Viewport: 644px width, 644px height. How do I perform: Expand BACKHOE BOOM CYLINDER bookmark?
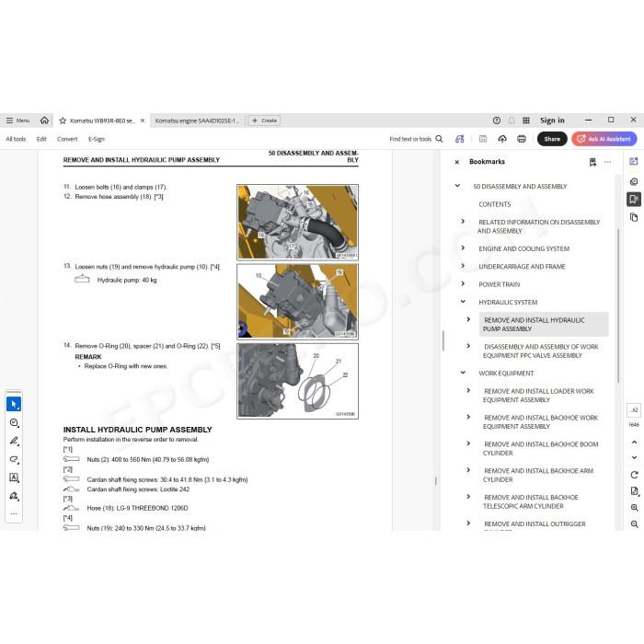click(468, 443)
